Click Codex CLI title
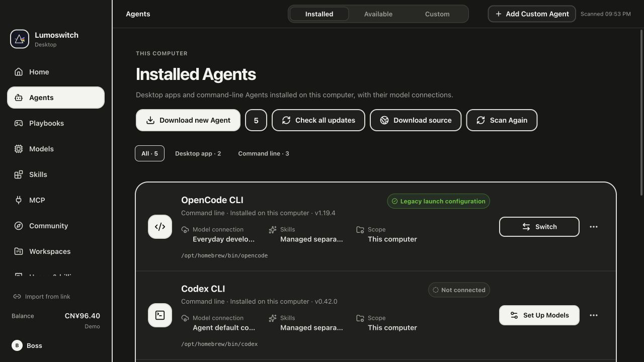The image size is (644, 362). pyautogui.click(x=203, y=289)
